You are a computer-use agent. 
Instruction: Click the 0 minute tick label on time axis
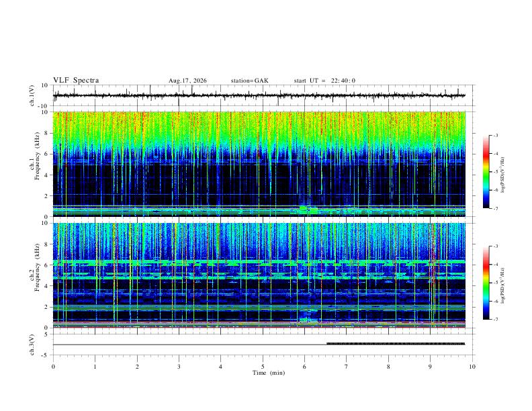pos(53,367)
